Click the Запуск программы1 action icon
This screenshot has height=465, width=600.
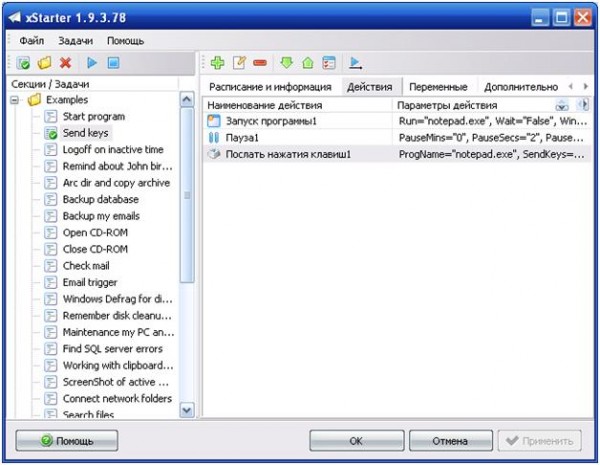(x=214, y=121)
